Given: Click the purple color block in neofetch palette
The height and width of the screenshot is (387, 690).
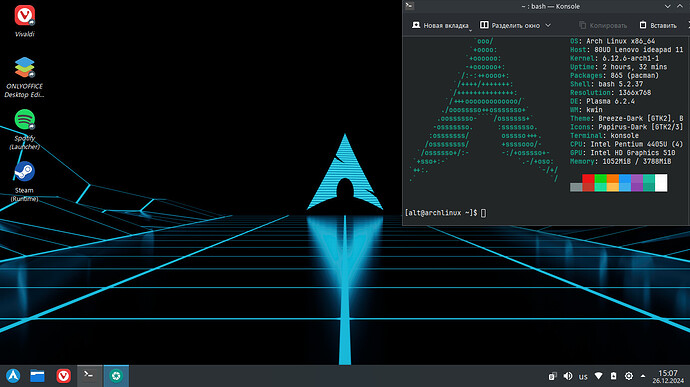Looking at the screenshot, I should (637, 183).
